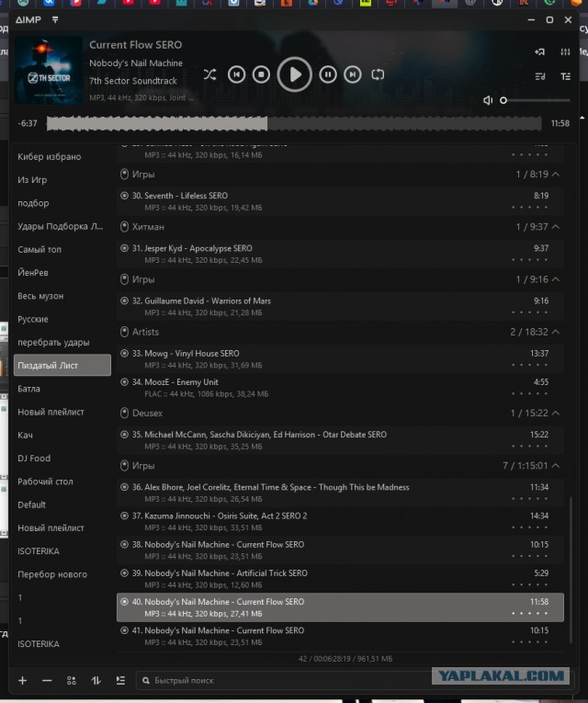Collapse the Artists group
588x703 pixels.
tap(556, 332)
